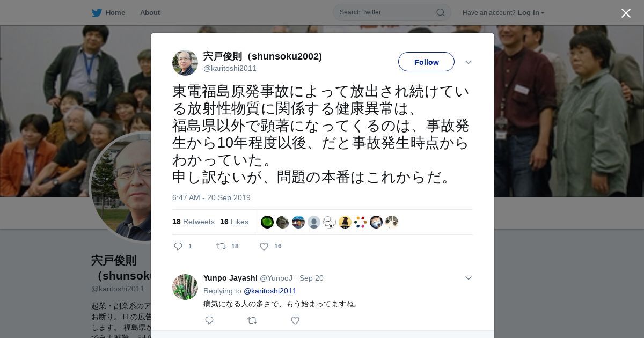Like the main tweet heart icon

point(264,246)
